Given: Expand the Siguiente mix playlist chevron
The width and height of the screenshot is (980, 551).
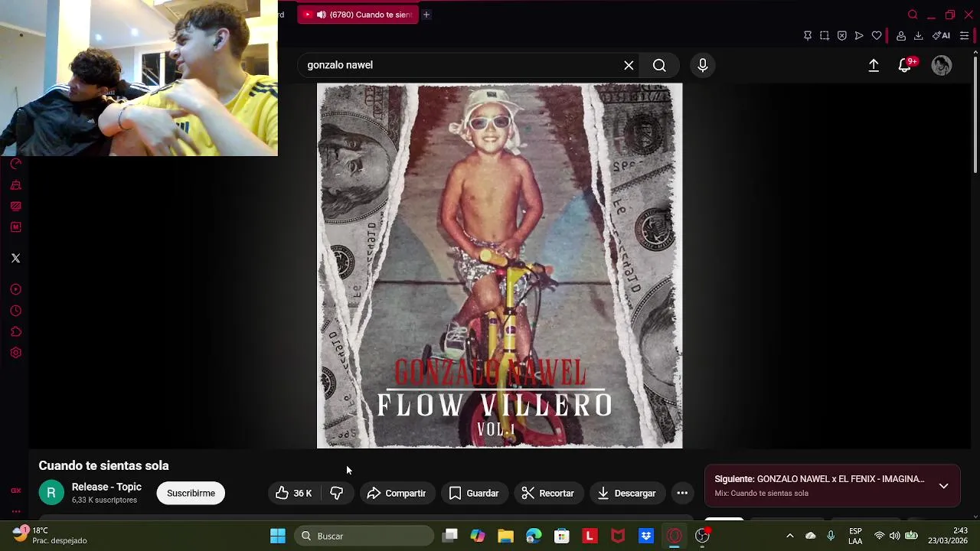Looking at the screenshot, I should pos(943,486).
